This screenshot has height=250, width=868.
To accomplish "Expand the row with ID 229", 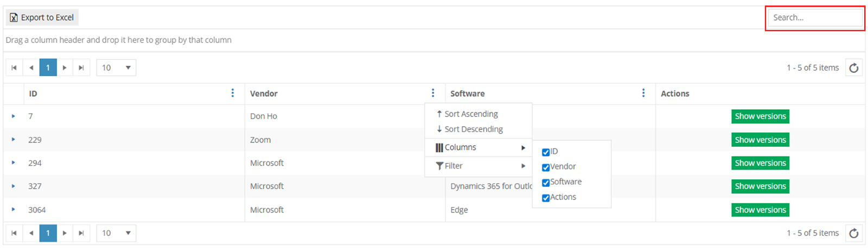I will [14, 140].
